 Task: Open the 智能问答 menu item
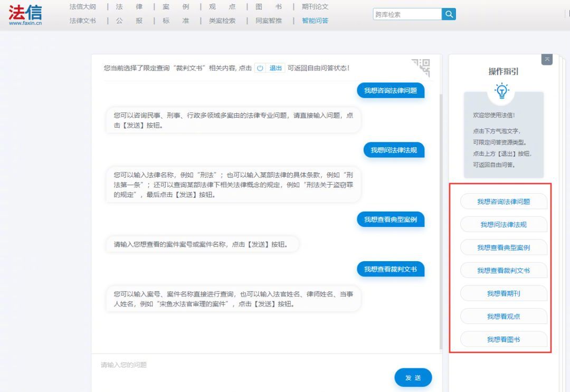[316, 21]
